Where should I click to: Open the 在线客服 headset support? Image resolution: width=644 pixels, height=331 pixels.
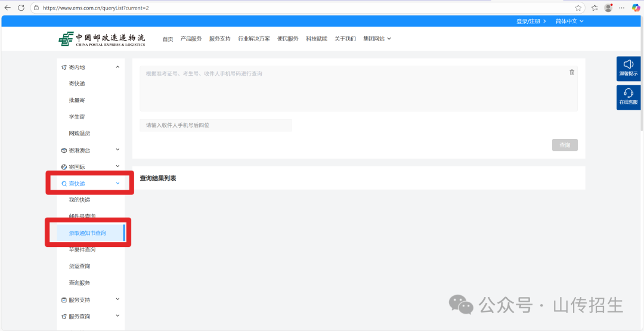628,97
